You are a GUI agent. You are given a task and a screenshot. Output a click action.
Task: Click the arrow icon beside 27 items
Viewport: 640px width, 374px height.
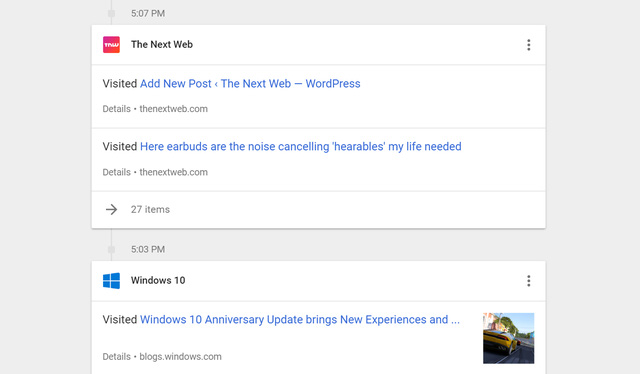(x=111, y=209)
